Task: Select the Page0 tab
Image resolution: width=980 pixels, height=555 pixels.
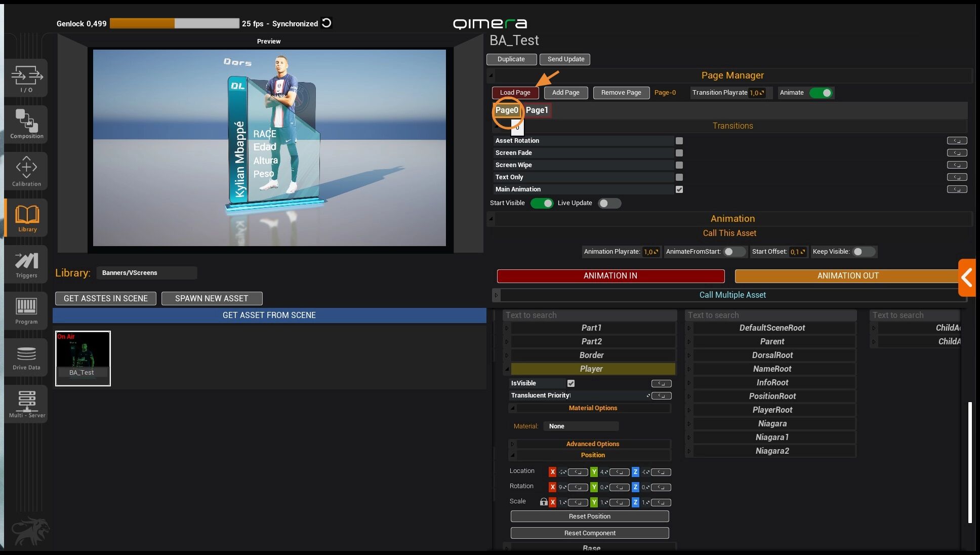Action: (x=507, y=110)
